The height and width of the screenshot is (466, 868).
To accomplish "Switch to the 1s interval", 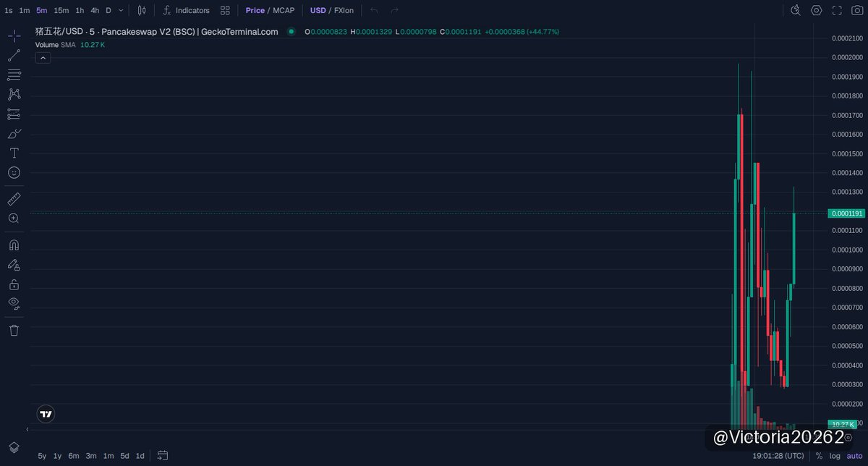I will click(9, 10).
